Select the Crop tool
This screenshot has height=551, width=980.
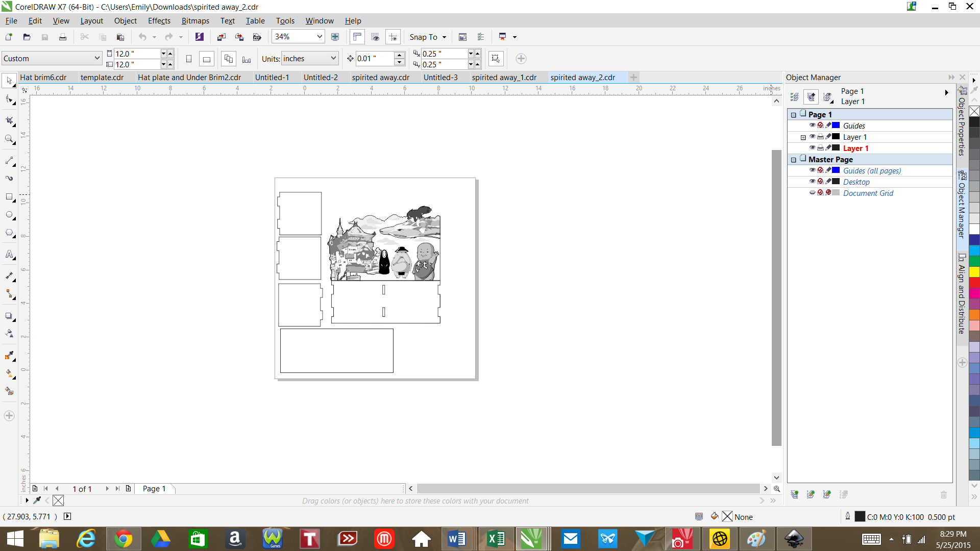point(9,120)
